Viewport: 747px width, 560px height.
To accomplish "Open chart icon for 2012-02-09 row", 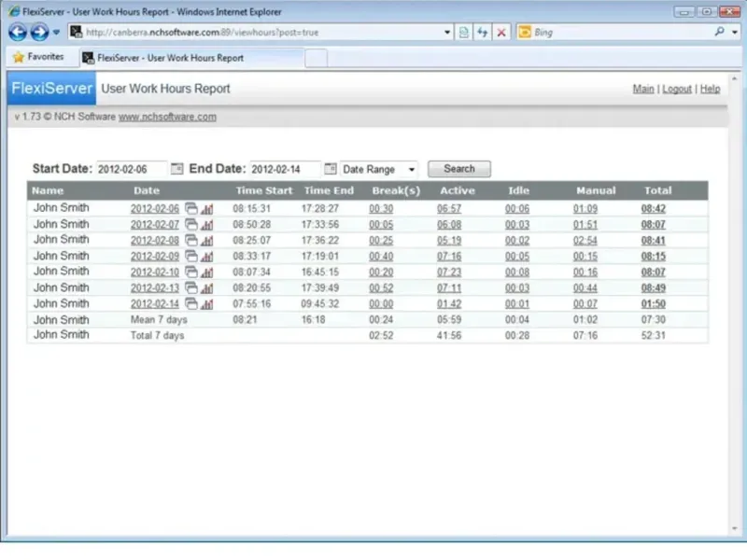I will 206,257.
